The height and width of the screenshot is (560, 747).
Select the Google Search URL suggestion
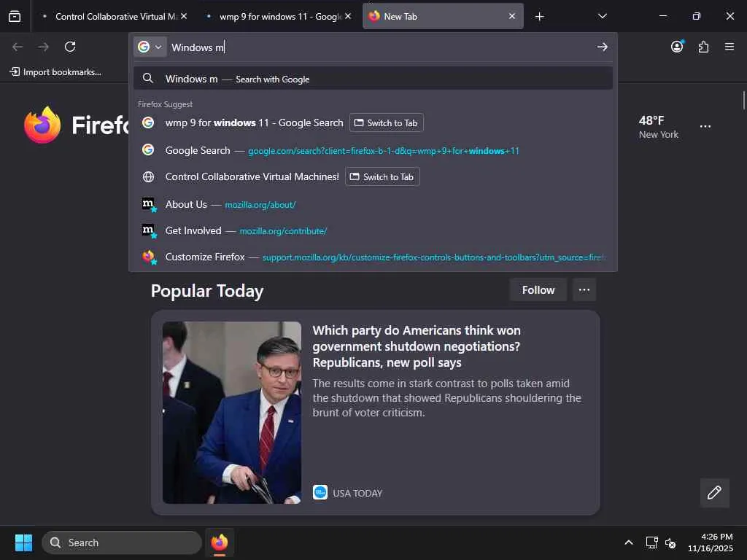pos(373,150)
